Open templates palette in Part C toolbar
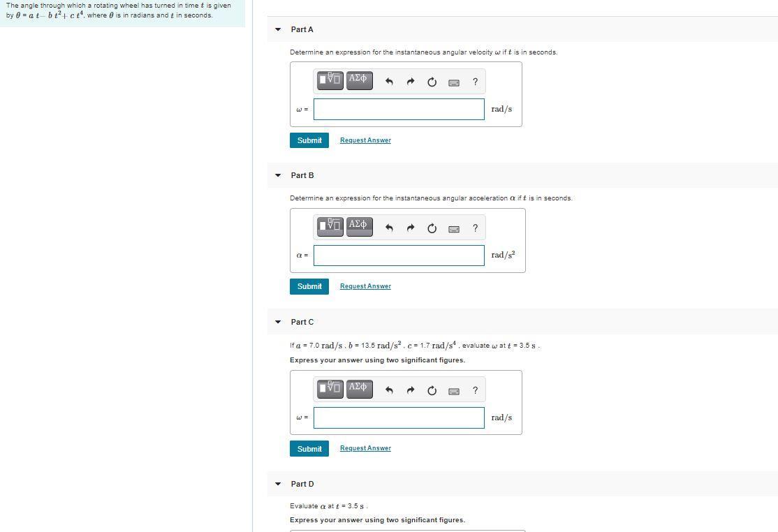 tap(330, 388)
